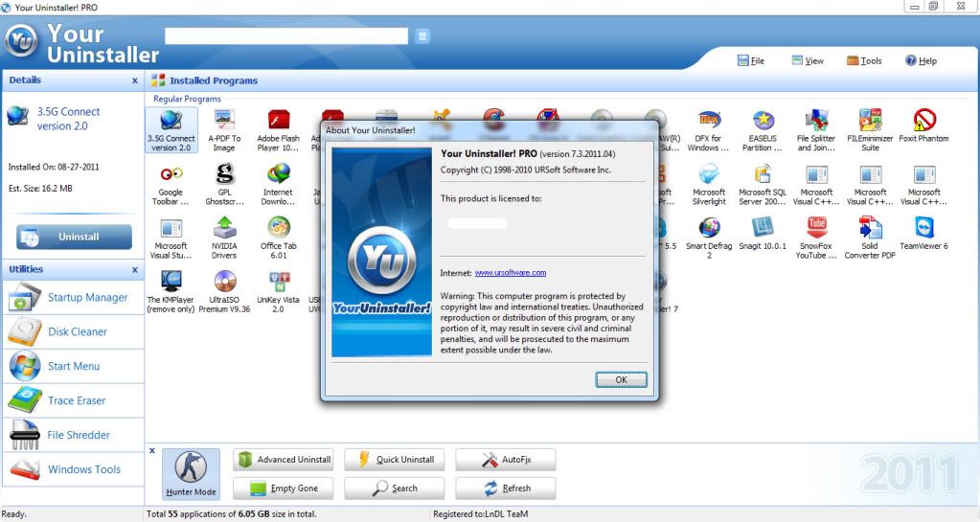Screen dimensions: 980x522
Task: Select the EASEUS Partition program icon
Action: coord(763,130)
